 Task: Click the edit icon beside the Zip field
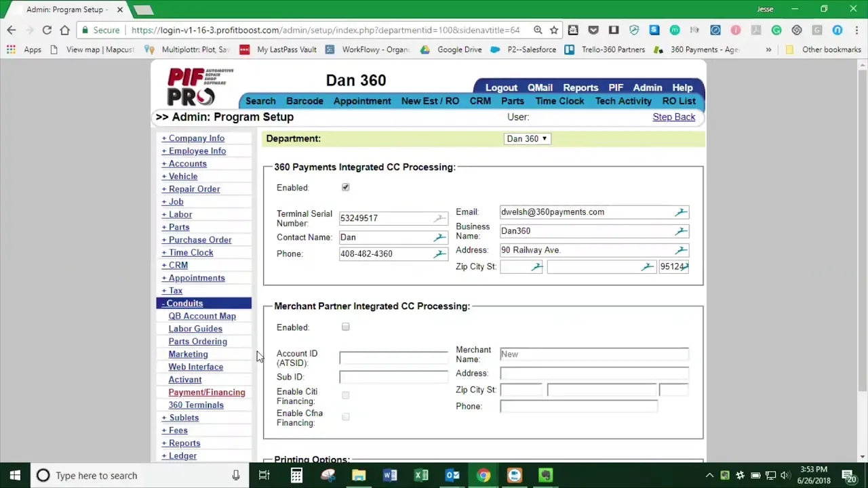pos(536,267)
